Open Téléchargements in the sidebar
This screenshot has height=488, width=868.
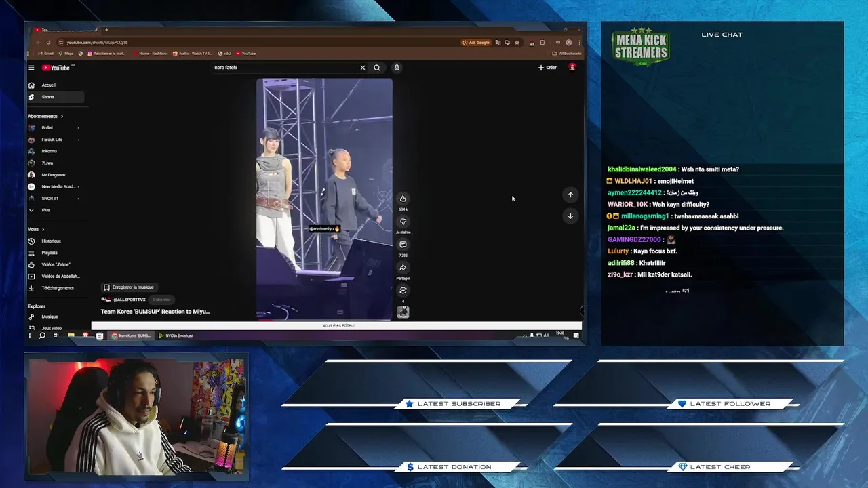[x=56, y=288]
